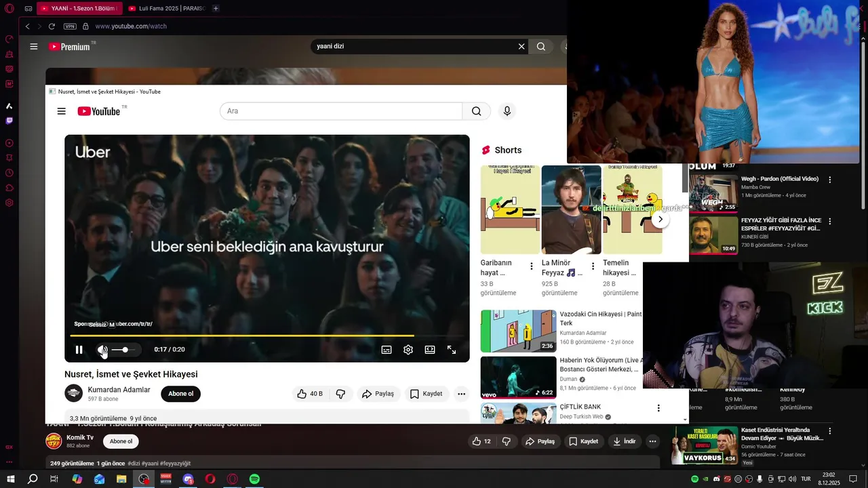This screenshot has width=868, height=488.
Task: Open Haberin Yok Ölüyorum live video
Action: [x=518, y=378]
